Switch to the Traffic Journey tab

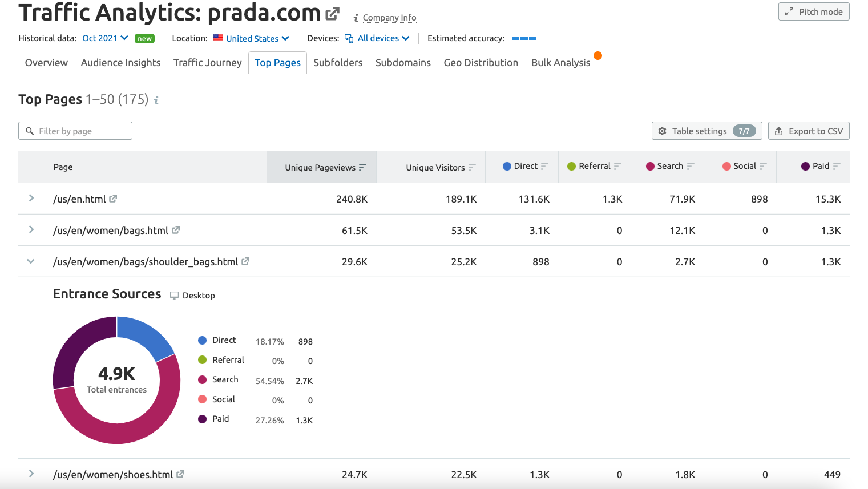tap(208, 63)
